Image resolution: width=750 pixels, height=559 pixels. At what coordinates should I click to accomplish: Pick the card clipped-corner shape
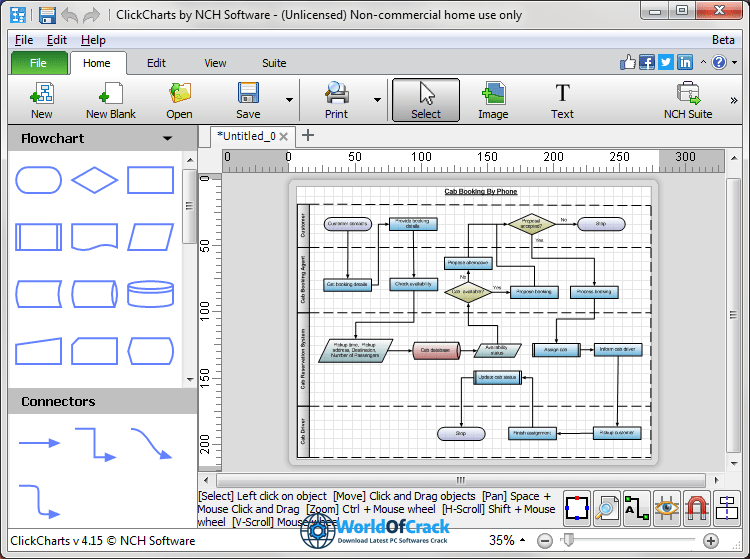coord(94,351)
